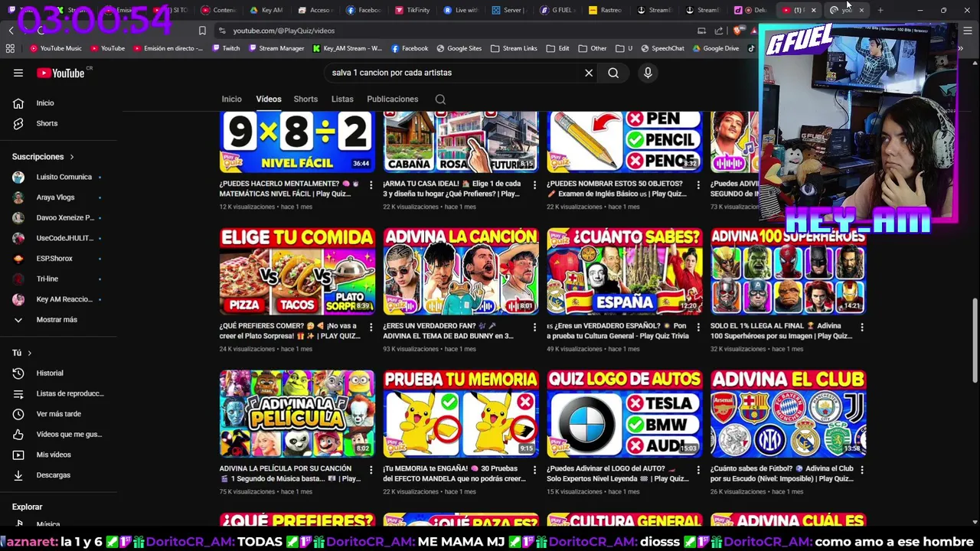Open options for ADIVINA LA PELÍCULA video

tap(371, 470)
